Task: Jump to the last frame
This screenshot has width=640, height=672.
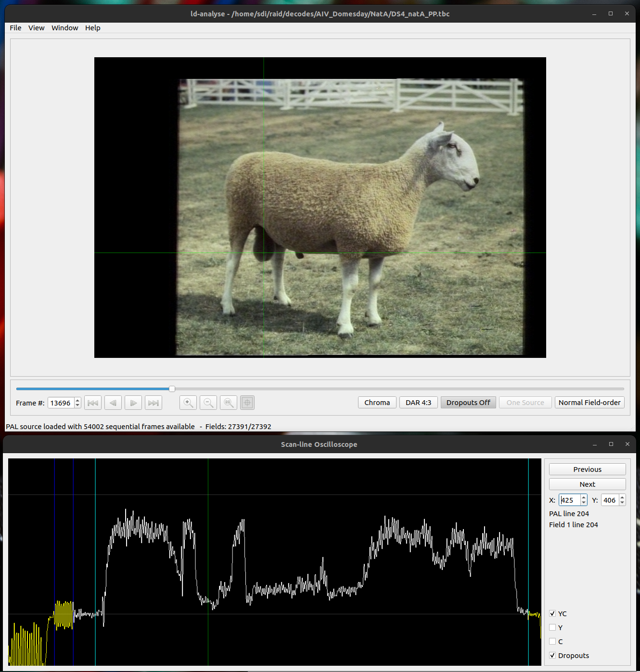Action: [x=154, y=403]
